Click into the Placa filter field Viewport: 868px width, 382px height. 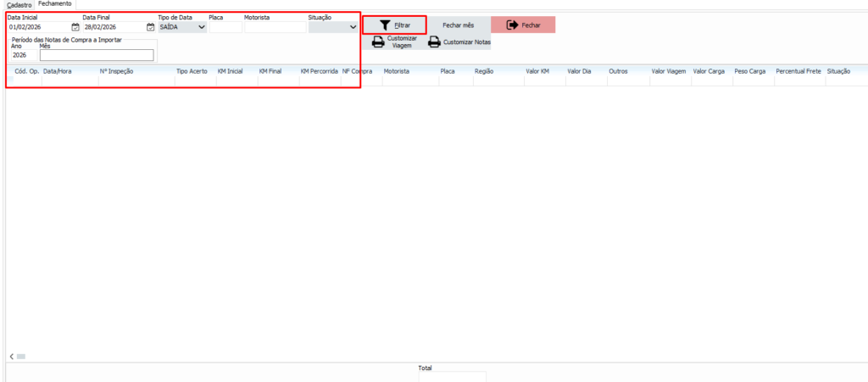click(x=225, y=27)
